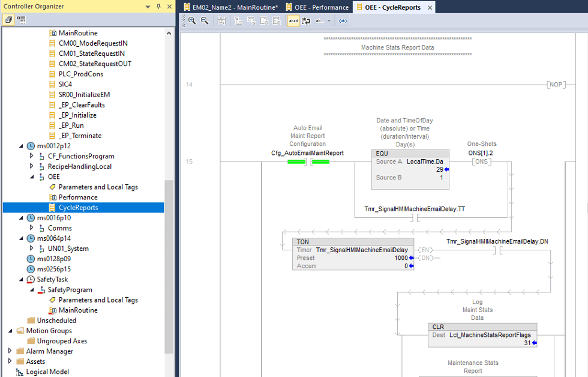Image resolution: width=588 pixels, height=377 pixels.
Task: Collapse the ms0016p10 task
Action: pyautogui.click(x=21, y=218)
